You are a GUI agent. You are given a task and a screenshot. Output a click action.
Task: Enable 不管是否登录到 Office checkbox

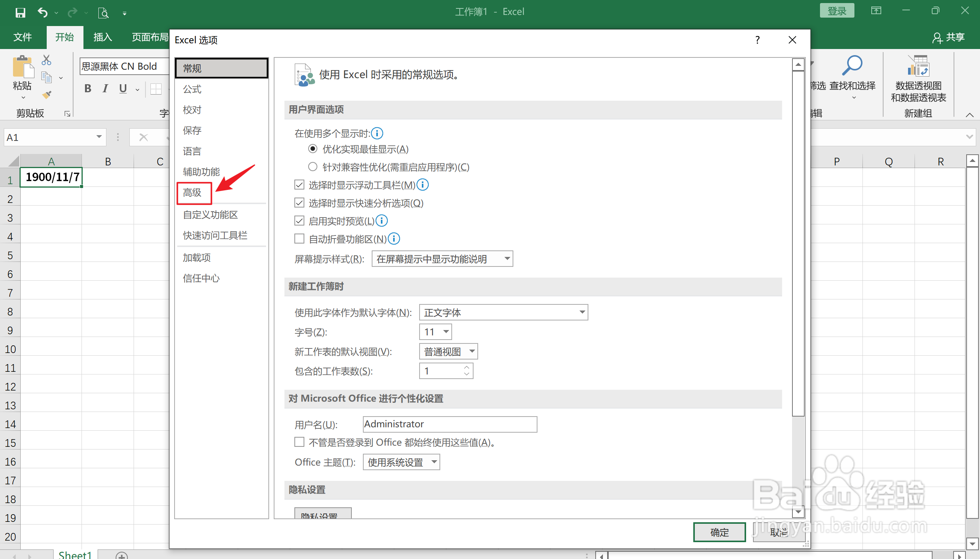pyautogui.click(x=299, y=441)
